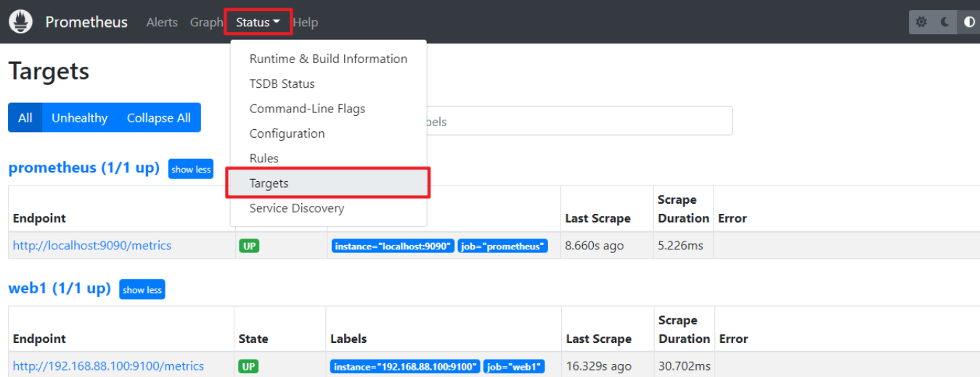Click the 5.226ms scrape duration value
Viewport: 980px width, 377px height.
coord(681,246)
